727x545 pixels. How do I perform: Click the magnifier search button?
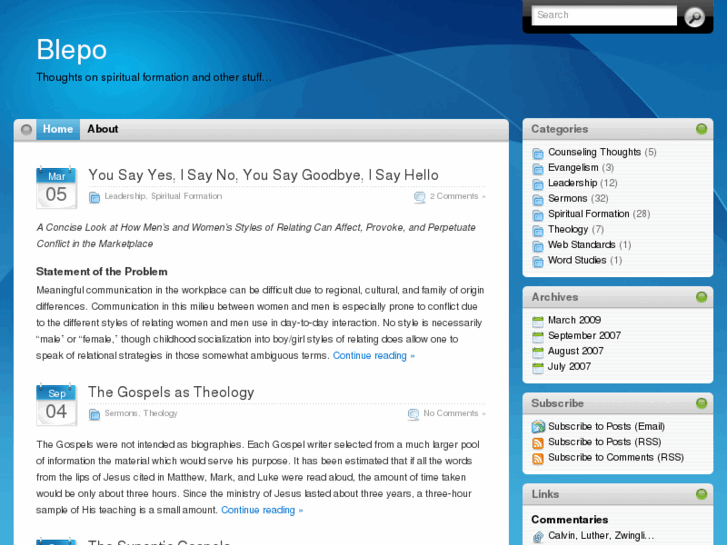[x=694, y=17]
